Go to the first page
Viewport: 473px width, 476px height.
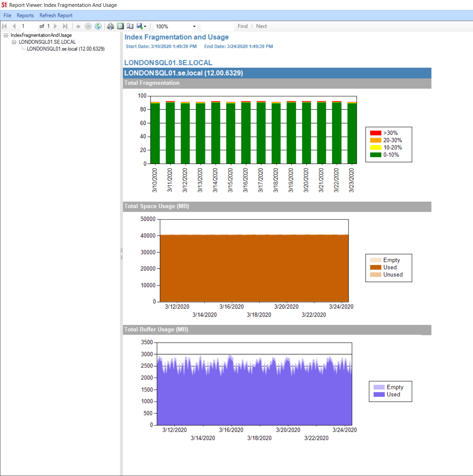[x=4, y=26]
